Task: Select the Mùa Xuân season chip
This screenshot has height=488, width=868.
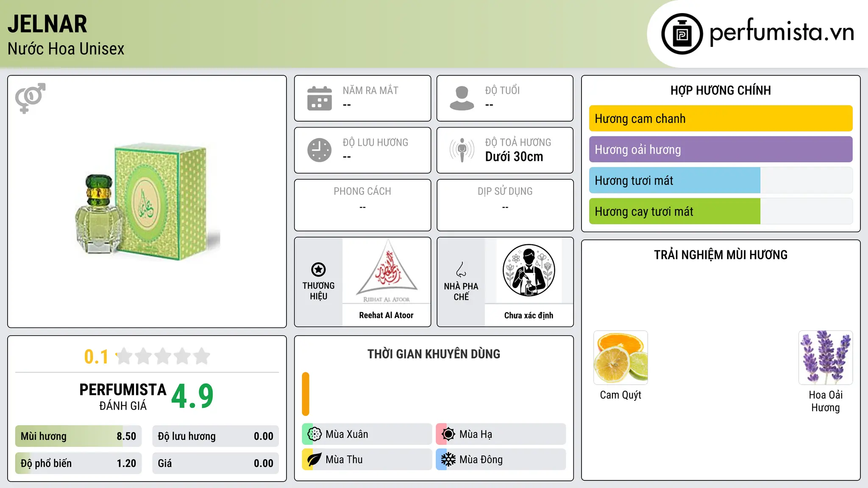Action: coord(367,434)
